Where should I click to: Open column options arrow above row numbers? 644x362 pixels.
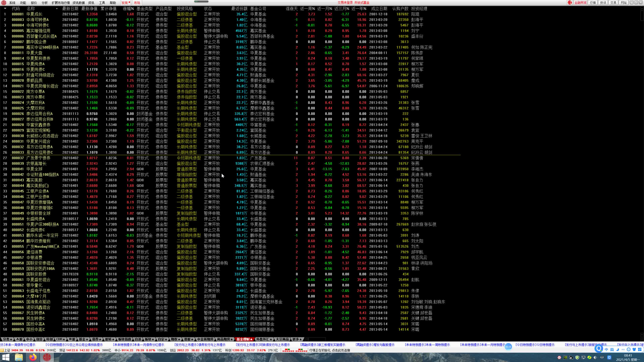tap(5, 9)
